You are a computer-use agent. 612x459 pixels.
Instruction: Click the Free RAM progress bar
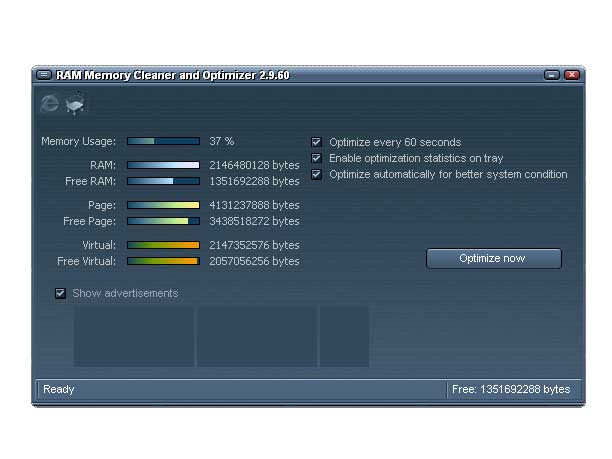[x=163, y=181]
